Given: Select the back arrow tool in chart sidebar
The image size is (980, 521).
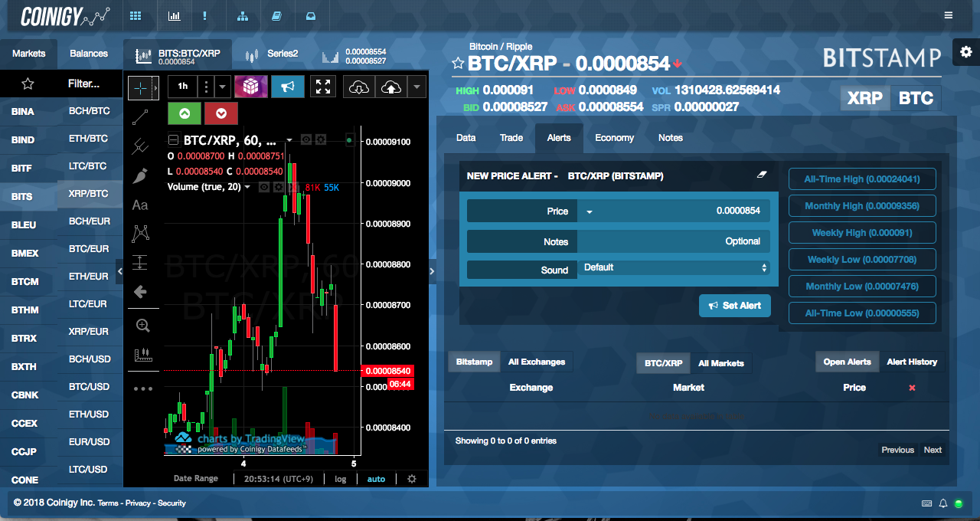Looking at the screenshot, I should pos(140,291).
